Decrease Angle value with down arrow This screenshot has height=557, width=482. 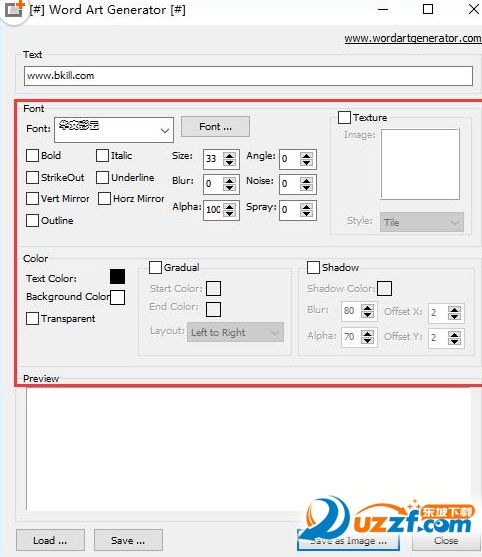coord(306,163)
